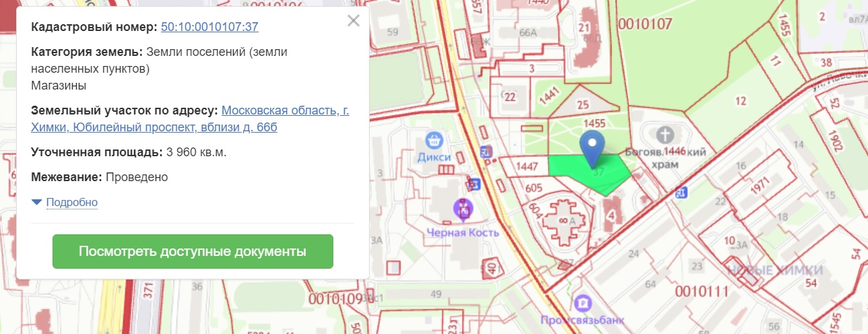The height and width of the screenshot is (334, 868).
Task: Click the Дикси shopping basket icon
Action: point(435,141)
